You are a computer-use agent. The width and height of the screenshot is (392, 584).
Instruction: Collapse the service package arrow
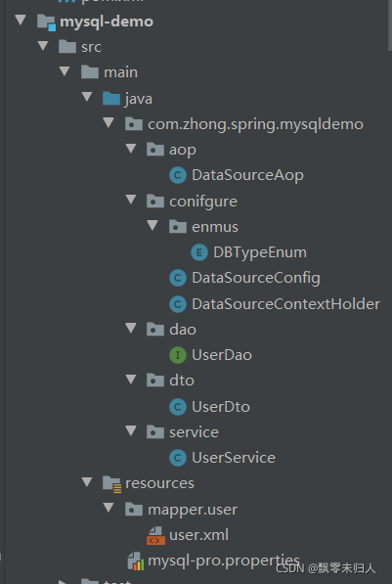[131, 431]
